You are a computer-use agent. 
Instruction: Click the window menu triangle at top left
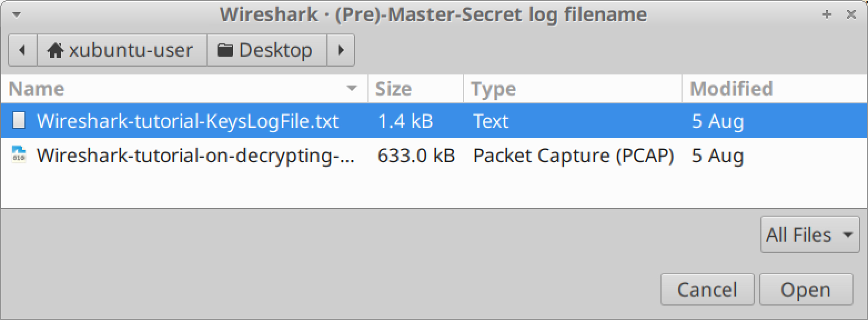17,14
